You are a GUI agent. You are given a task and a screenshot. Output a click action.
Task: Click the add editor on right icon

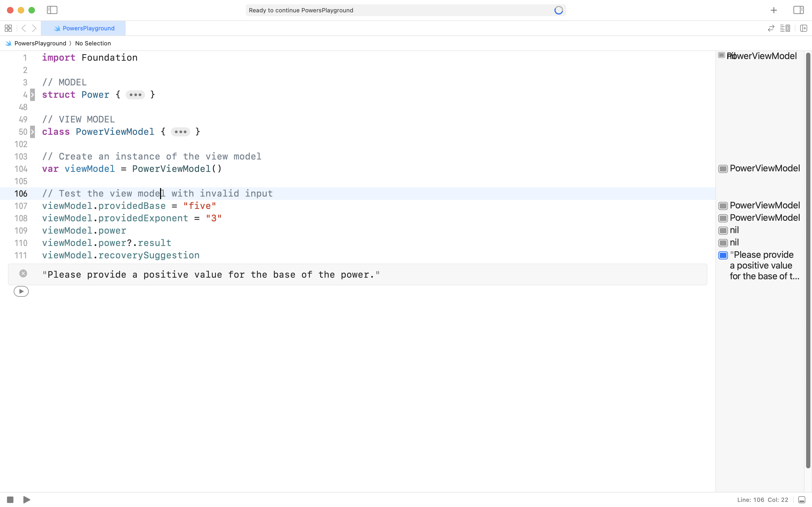(x=803, y=28)
